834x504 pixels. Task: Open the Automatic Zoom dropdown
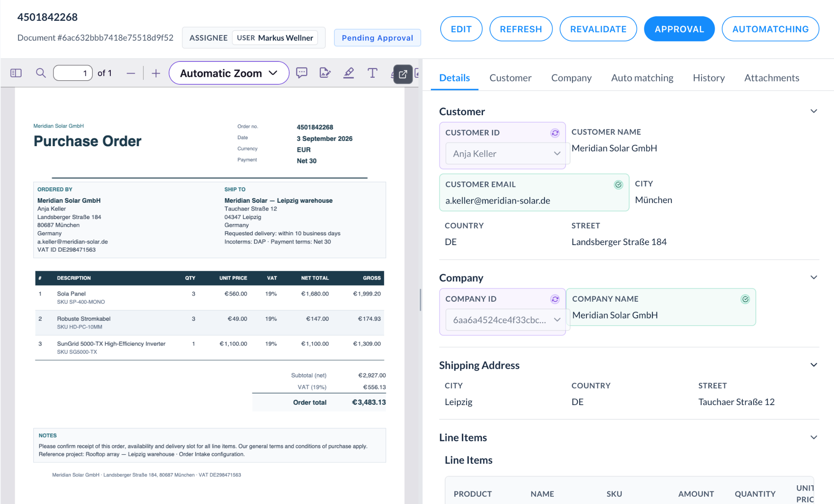pyautogui.click(x=229, y=73)
